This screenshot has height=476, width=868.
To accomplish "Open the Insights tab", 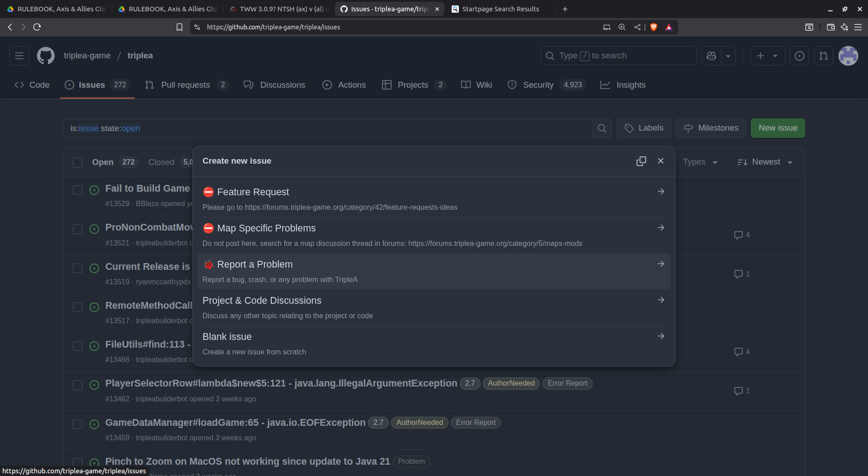I will click(x=623, y=85).
